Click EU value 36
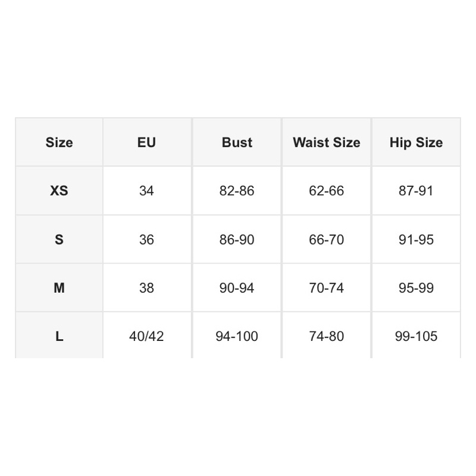The width and height of the screenshot is (476, 476). 146,240
